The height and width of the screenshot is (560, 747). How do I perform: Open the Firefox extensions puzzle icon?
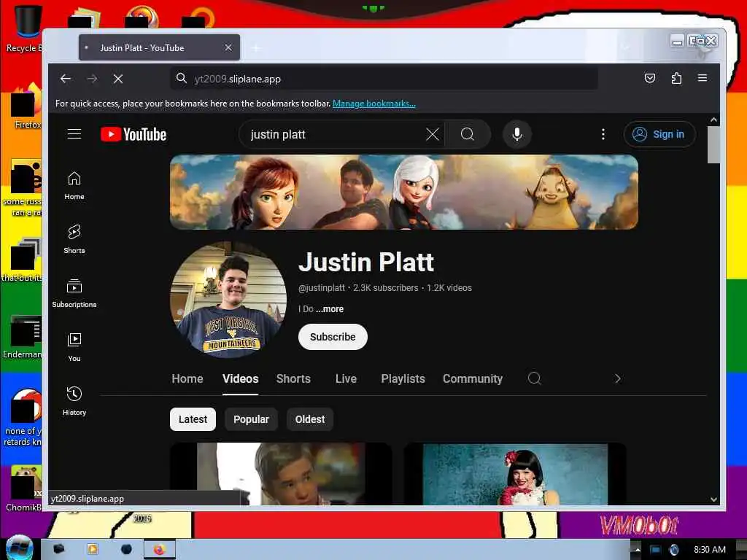click(676, 78)
